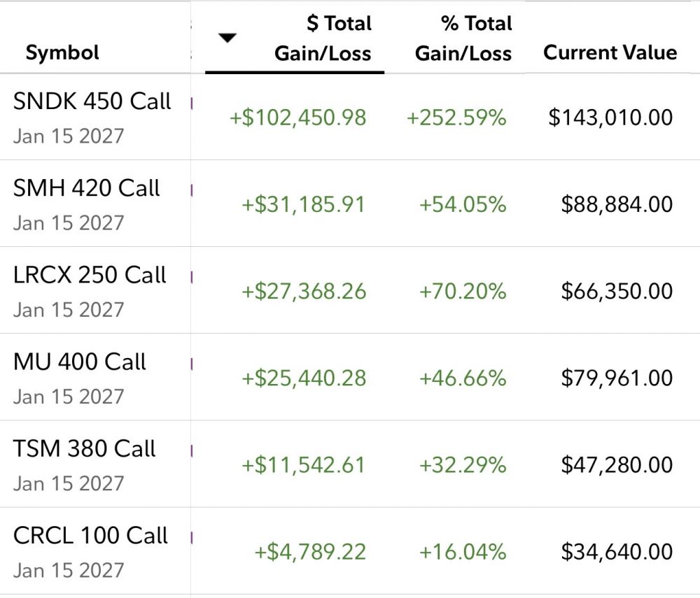Open the CRCL 100 Call position
This screenshot has width=700, height=598.
tap(90, 536)
